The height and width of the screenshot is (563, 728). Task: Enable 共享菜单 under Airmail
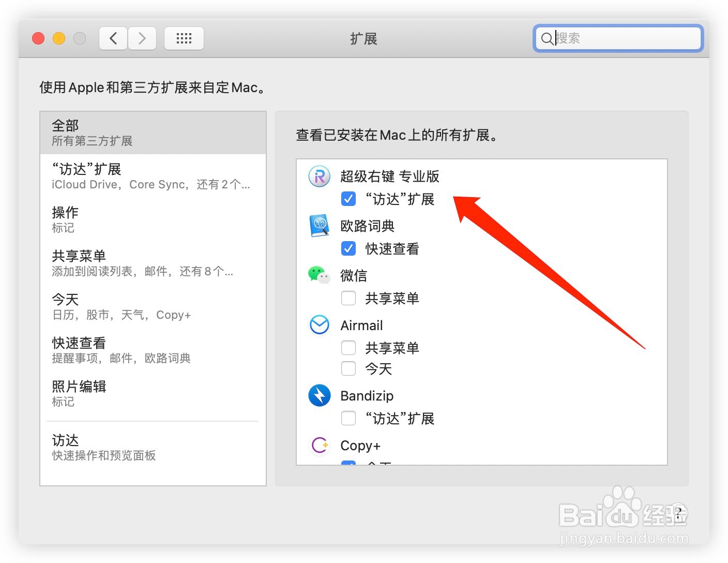[x=348, y=348]
